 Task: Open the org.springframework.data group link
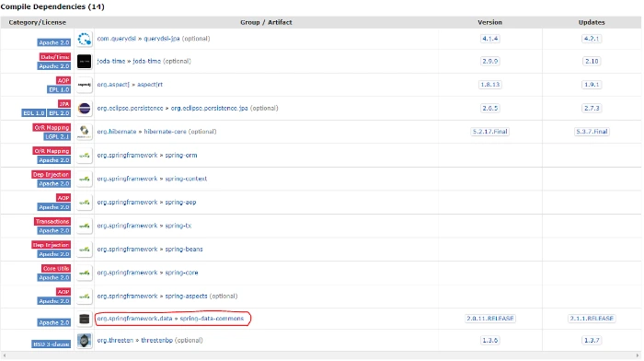click(134, 319)
